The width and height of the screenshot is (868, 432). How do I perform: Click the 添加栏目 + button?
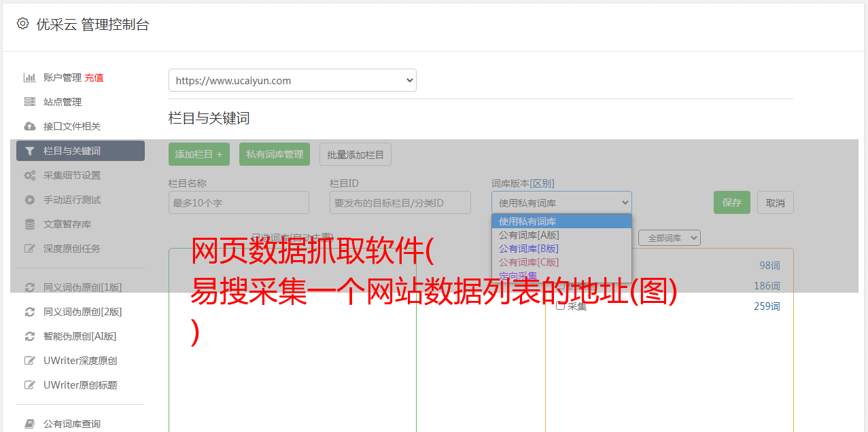point(199,154)
